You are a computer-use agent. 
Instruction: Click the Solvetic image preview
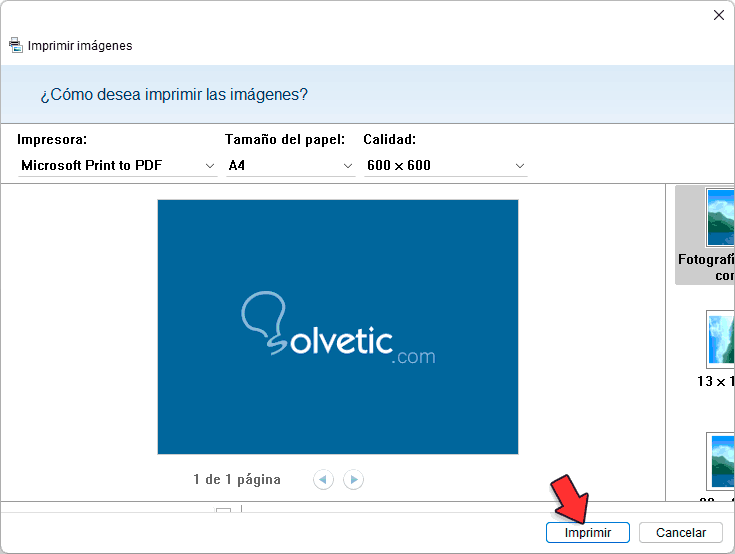click(338, 327)
